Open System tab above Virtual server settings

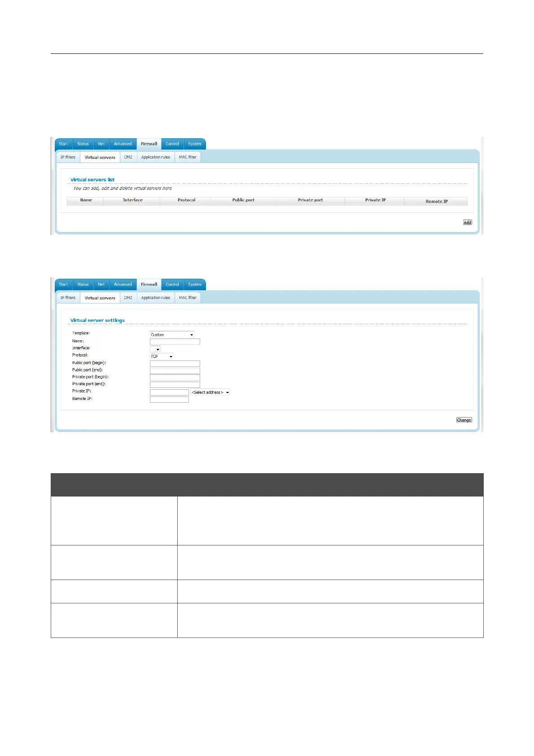click(x=195, y=285)
